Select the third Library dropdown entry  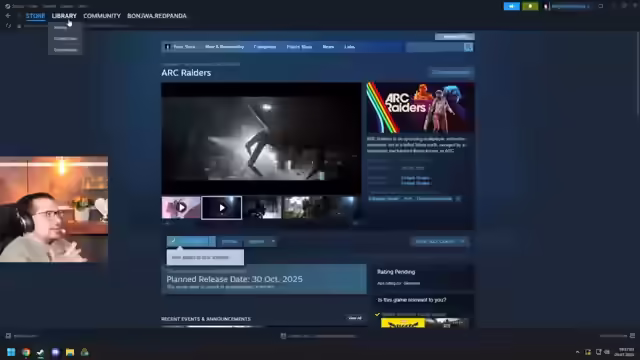(65, 50)
